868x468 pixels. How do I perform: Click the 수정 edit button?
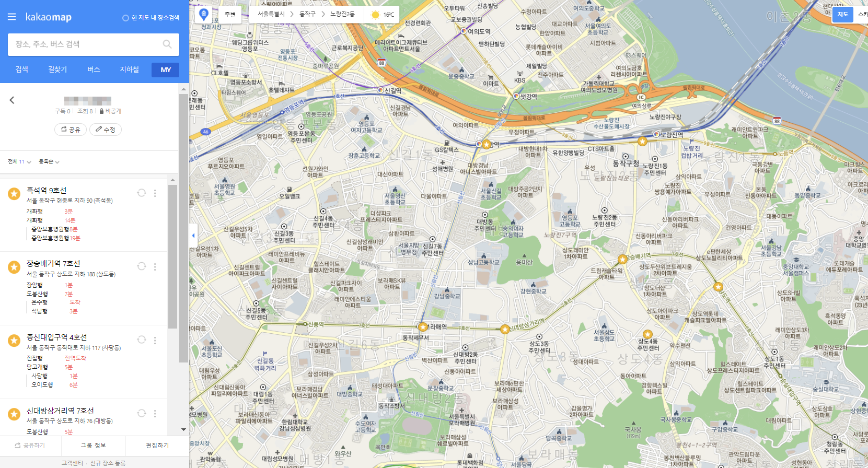coord(106,130)
